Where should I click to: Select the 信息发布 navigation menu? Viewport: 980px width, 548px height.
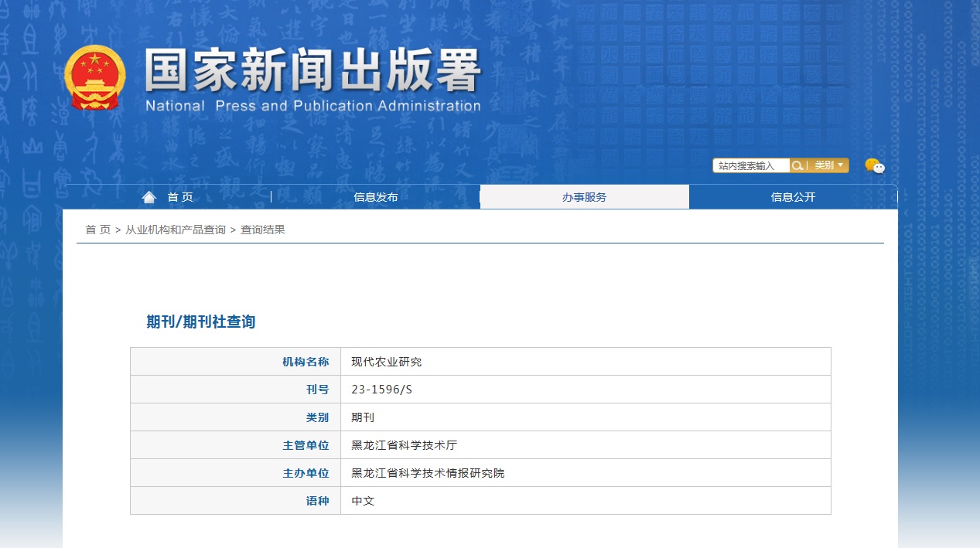376,197
